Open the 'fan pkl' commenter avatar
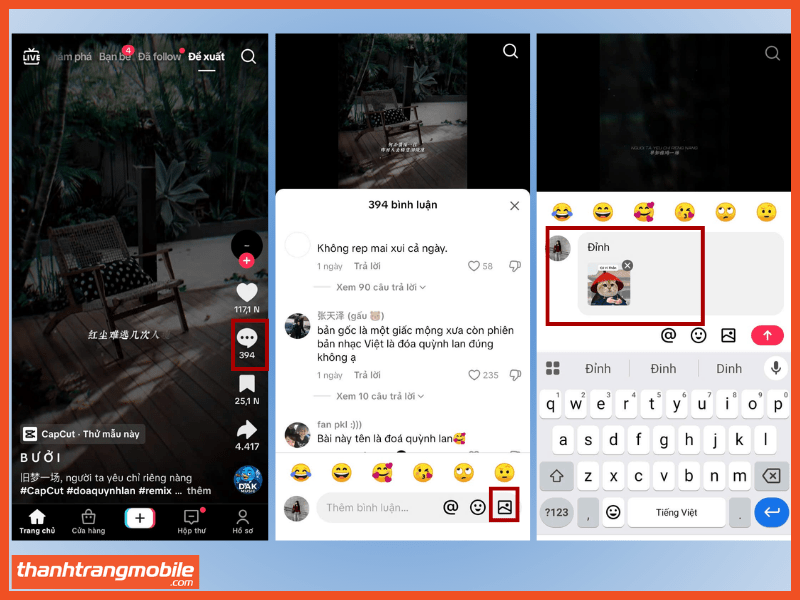This screenshot has width=800, height=600. (x=297, y=435)
